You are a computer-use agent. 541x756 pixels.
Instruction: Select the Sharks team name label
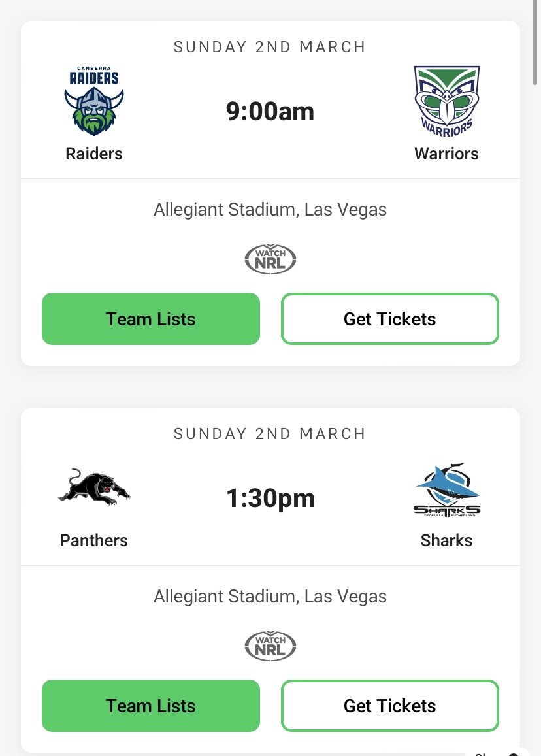[447, 540]
